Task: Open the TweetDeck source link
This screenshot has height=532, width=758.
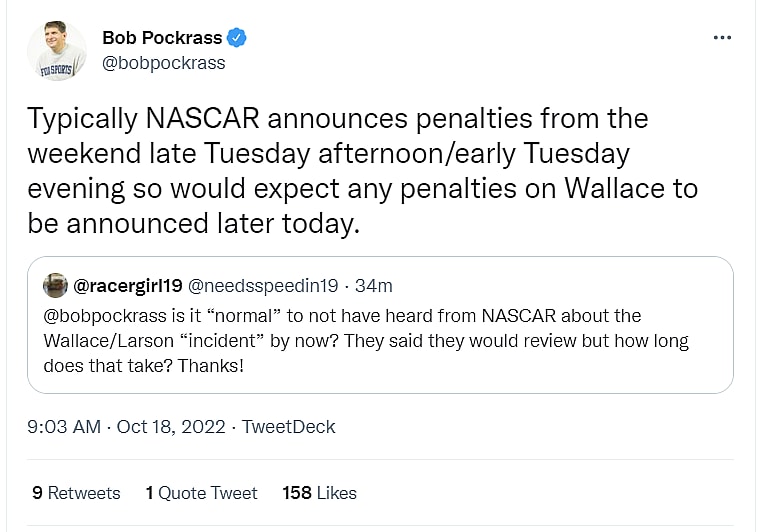Action: [289, 427]
